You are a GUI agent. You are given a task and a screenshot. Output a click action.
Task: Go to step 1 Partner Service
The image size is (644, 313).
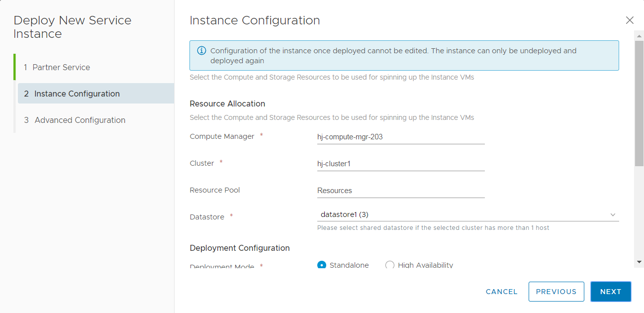coord(61,67)
